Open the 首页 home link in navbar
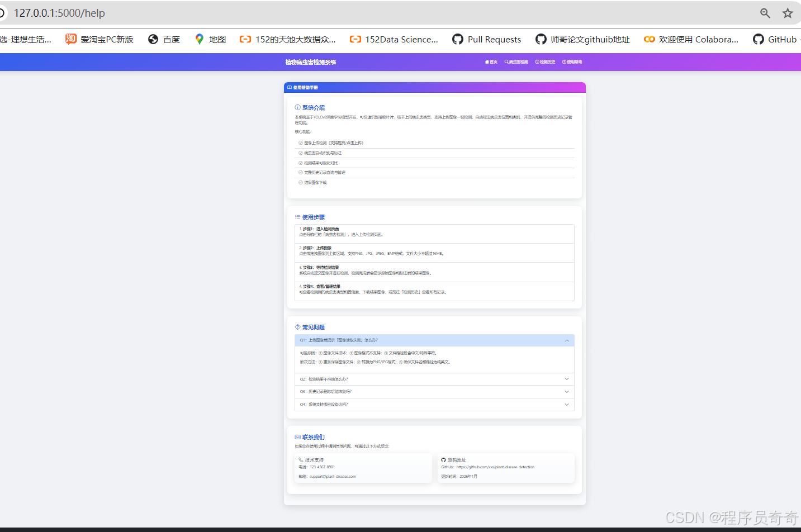Viewport: 801px width, 532px height. pos(491,62)
